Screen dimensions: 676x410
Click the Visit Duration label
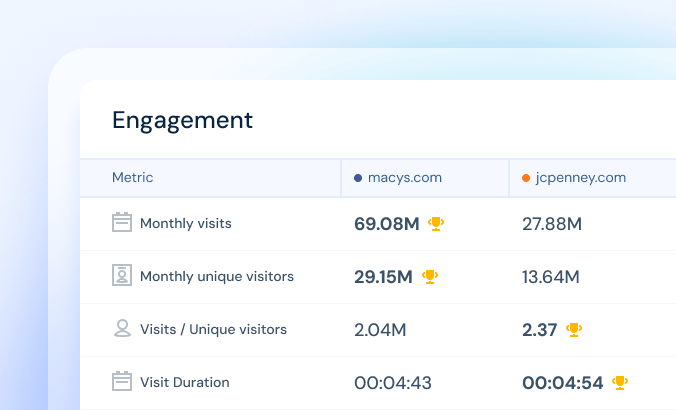[185, 382]
